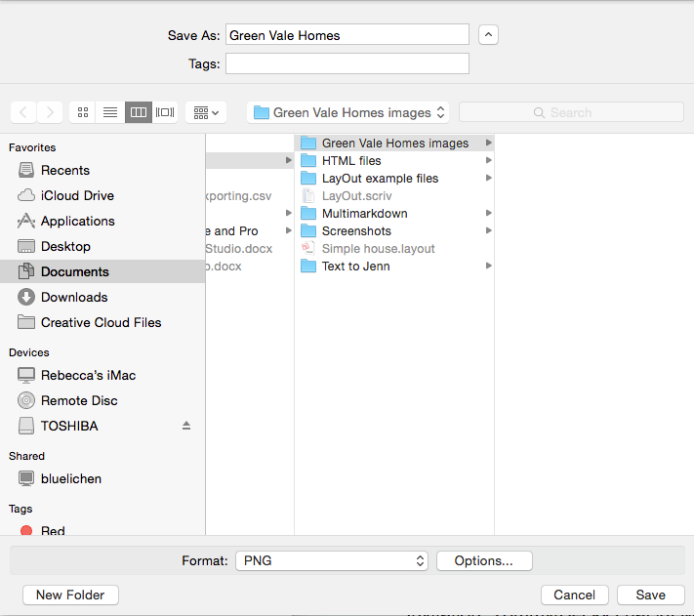
Task: Open the LayOut example files folder
Action: click(394, 178)
